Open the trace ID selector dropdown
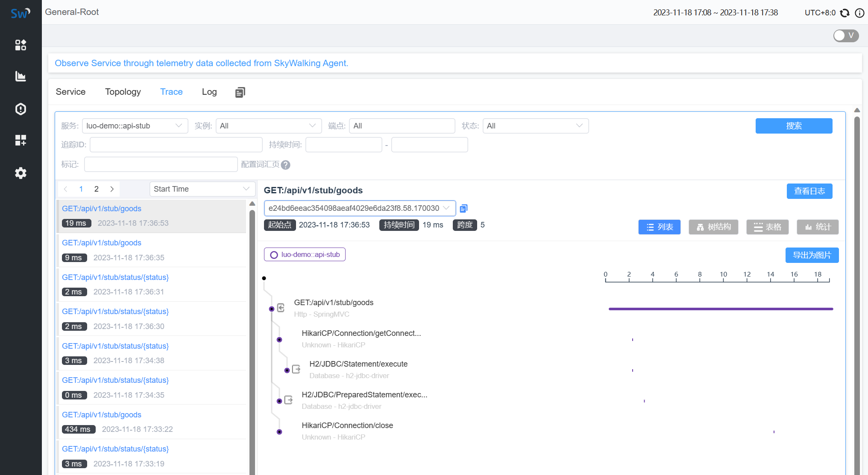This screenshot has height=475, width=868. pyautogui.click(x=360, y=208)
